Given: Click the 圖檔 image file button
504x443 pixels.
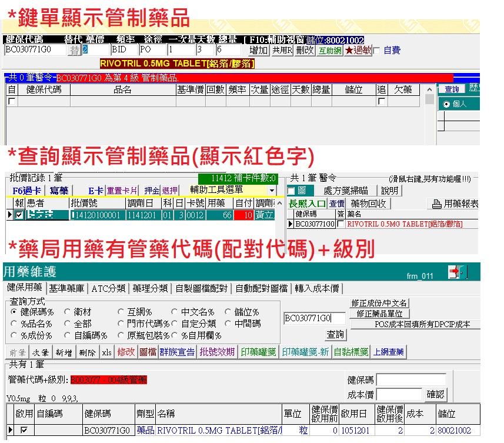Looking at the screenshot, I should [148, 352].
